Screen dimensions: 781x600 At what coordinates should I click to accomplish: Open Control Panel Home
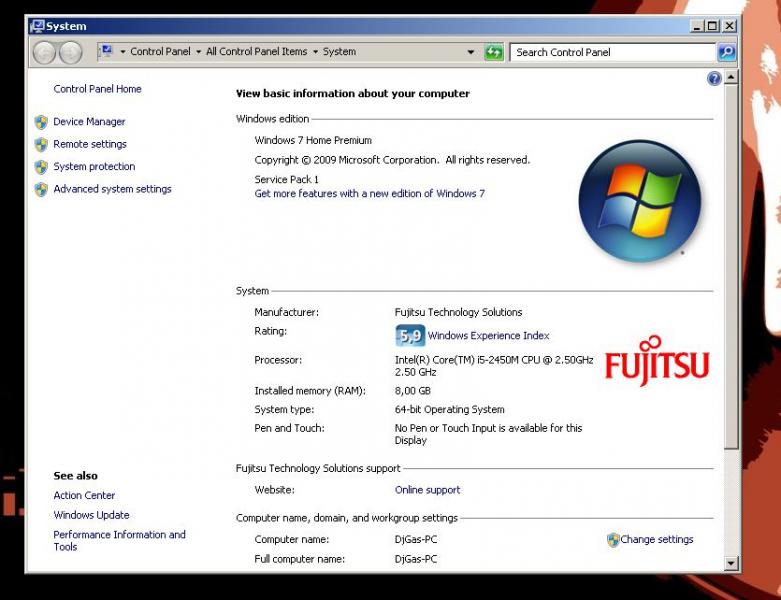click(x=98, y=89)
